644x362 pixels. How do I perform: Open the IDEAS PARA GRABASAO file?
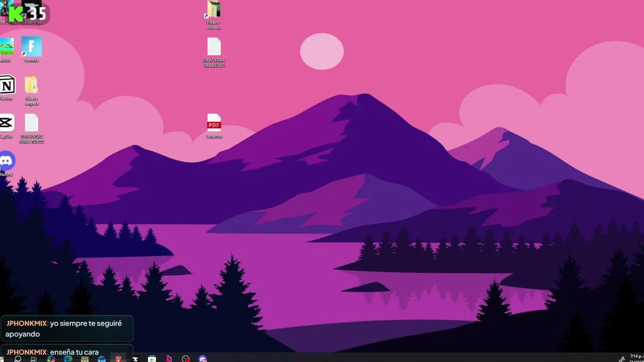click(x=214, y=52)
